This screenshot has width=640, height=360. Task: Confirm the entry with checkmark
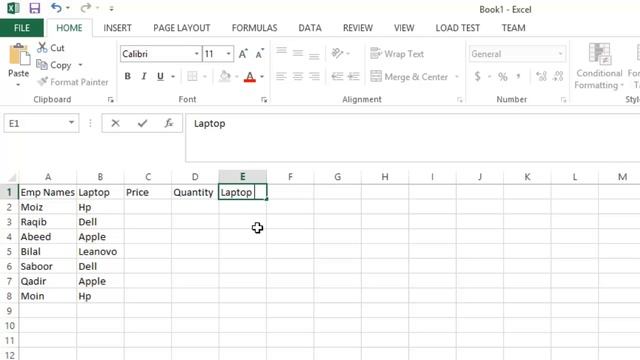[x=142, y=123]
